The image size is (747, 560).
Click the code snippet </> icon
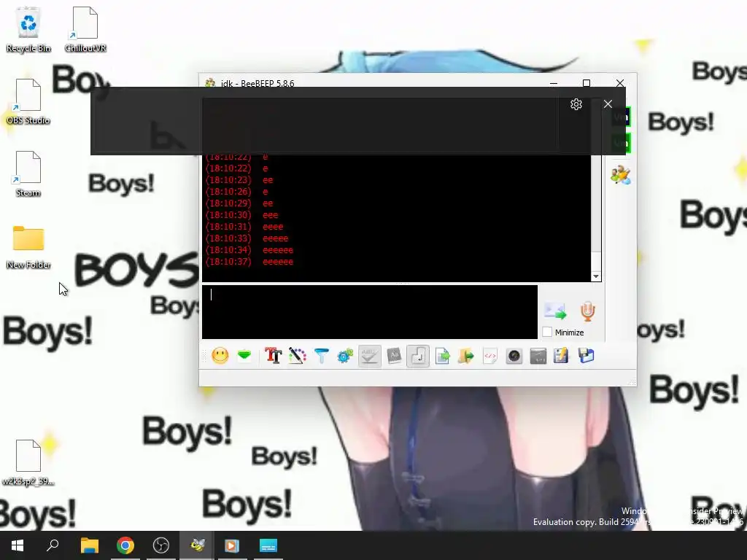click(490, 356)
